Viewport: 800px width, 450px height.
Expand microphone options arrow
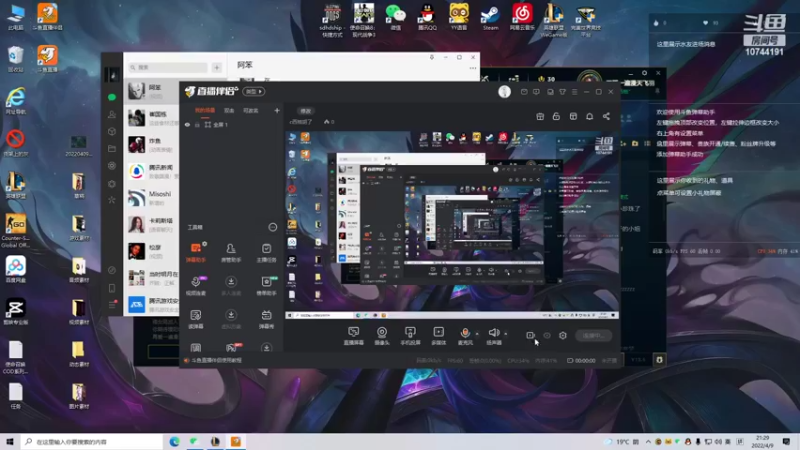pos(478,334)
